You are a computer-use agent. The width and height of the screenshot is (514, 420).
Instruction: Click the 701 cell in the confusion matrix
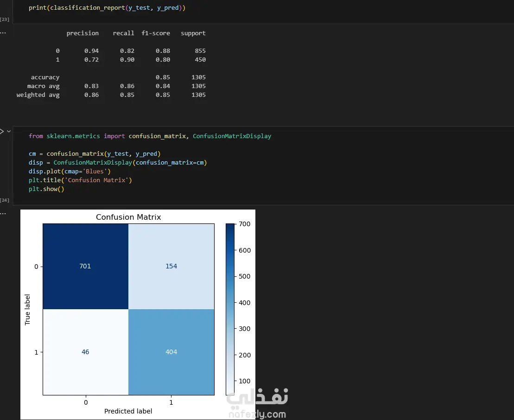tap(85, 266)
